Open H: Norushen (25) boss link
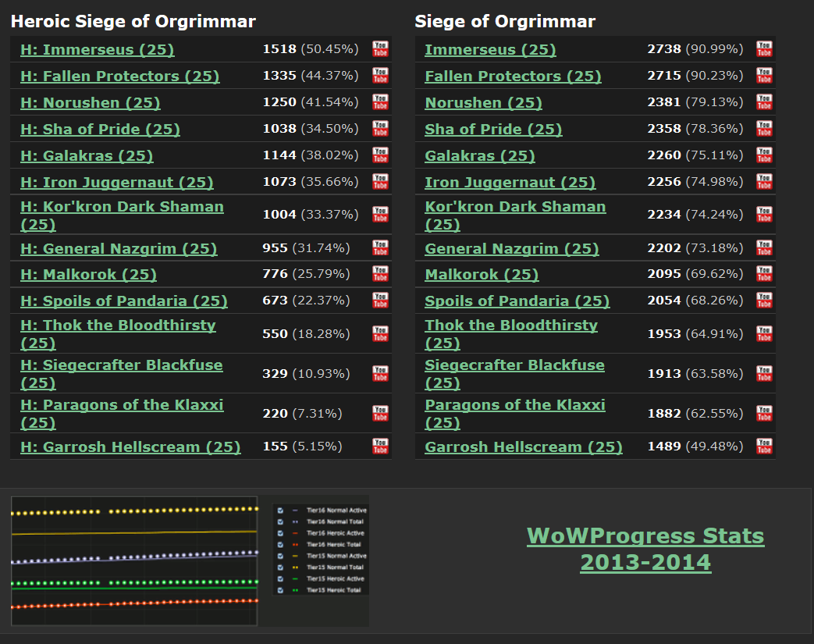This screenshot has width=814, height=644. tap(91, 103)
